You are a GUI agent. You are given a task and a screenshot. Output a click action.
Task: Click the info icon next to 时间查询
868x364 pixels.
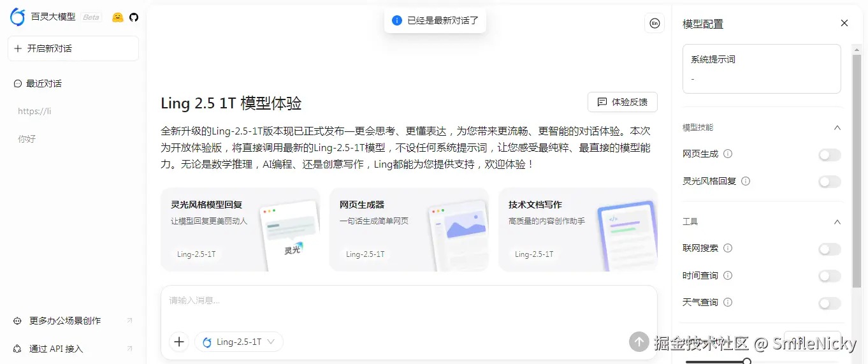(x=728, y=275)
